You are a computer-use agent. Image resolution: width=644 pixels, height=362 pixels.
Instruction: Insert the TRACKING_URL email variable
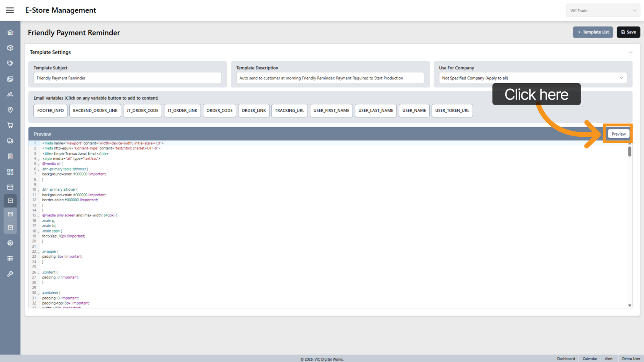pos(289,110)
